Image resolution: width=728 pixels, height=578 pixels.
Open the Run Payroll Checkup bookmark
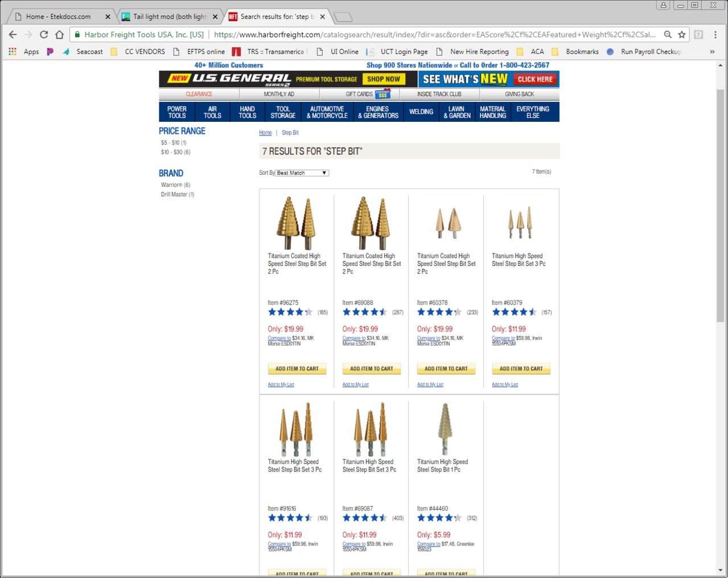coord(644,51)
